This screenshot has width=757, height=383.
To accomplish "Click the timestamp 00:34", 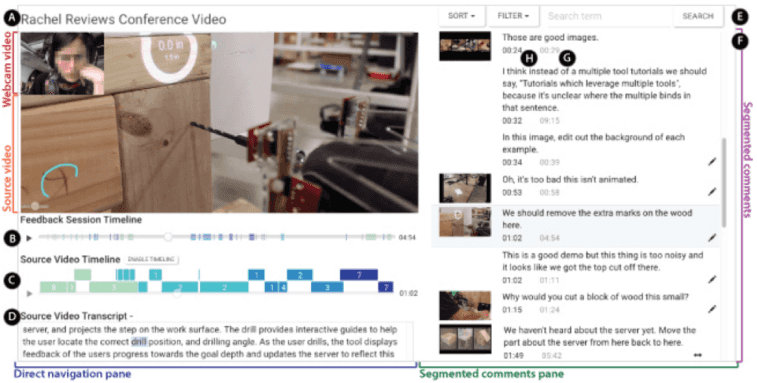I will 512,162.
